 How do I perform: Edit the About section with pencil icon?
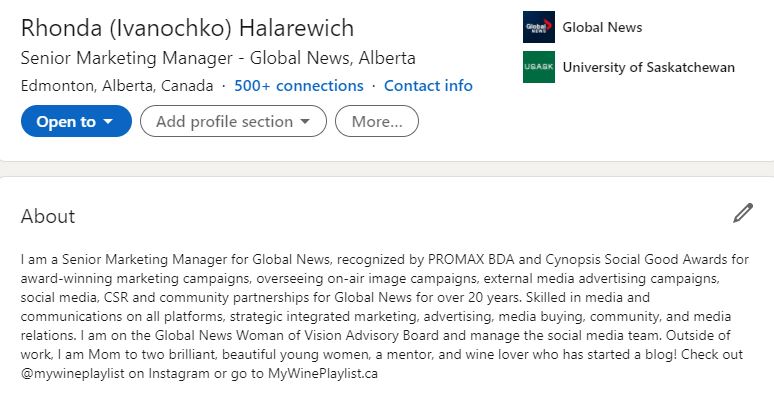(x=742, y=213)
